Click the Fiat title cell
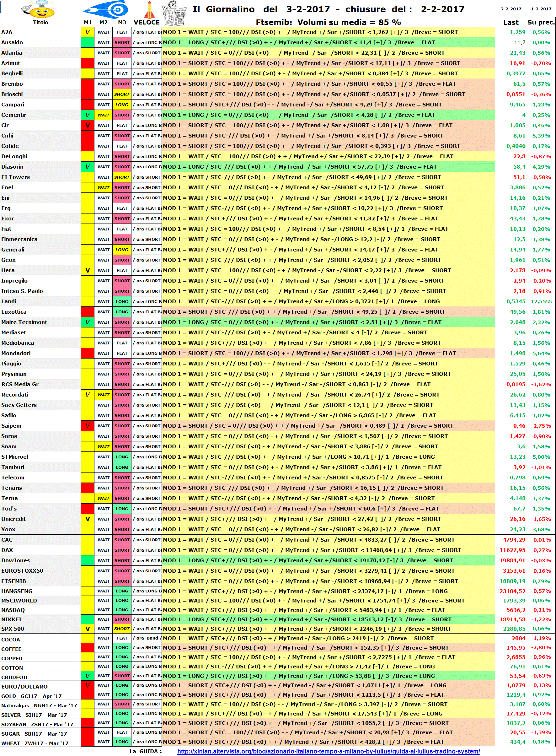Screen dimensions: 556x756 pyautogui.click(x=40, y=229)
